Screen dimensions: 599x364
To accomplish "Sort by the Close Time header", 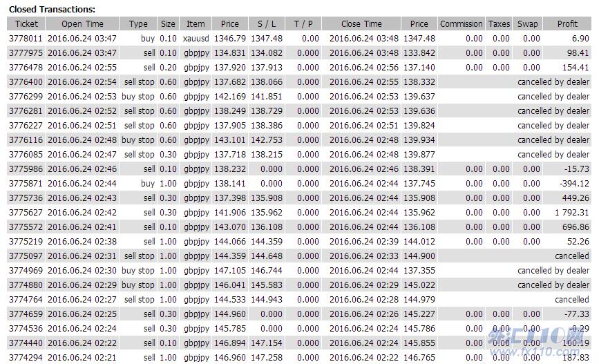I will (361, 23).
